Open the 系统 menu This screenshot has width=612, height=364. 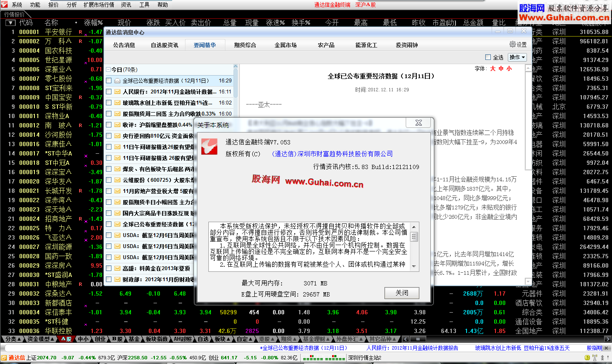point(17,5)
